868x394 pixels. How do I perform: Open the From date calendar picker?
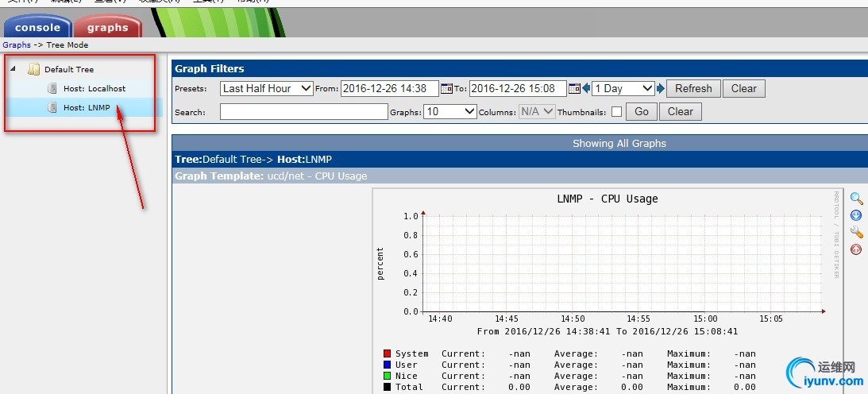tap(447, 88)
